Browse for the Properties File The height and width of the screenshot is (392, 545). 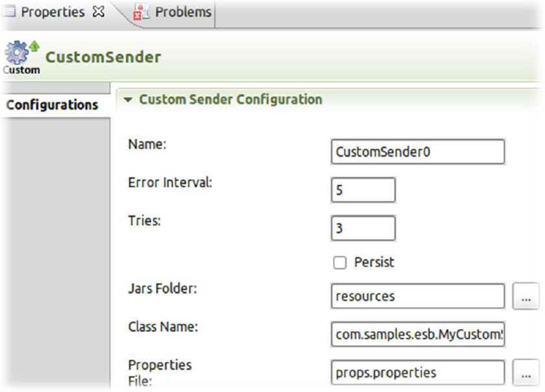coord(526,373)
